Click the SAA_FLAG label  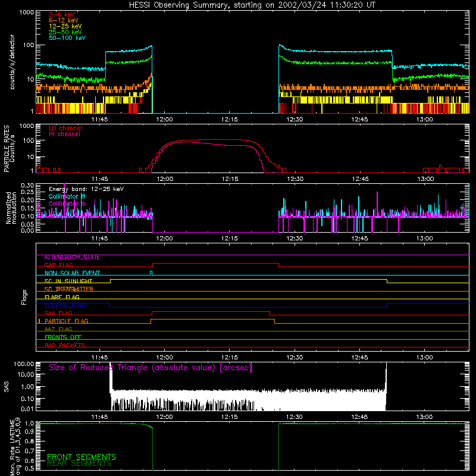click(58, 314)
